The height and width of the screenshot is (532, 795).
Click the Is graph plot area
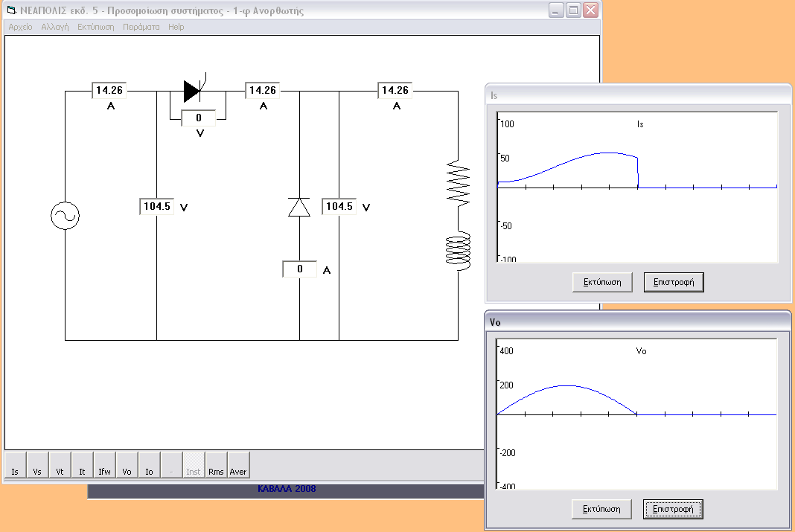637,187
